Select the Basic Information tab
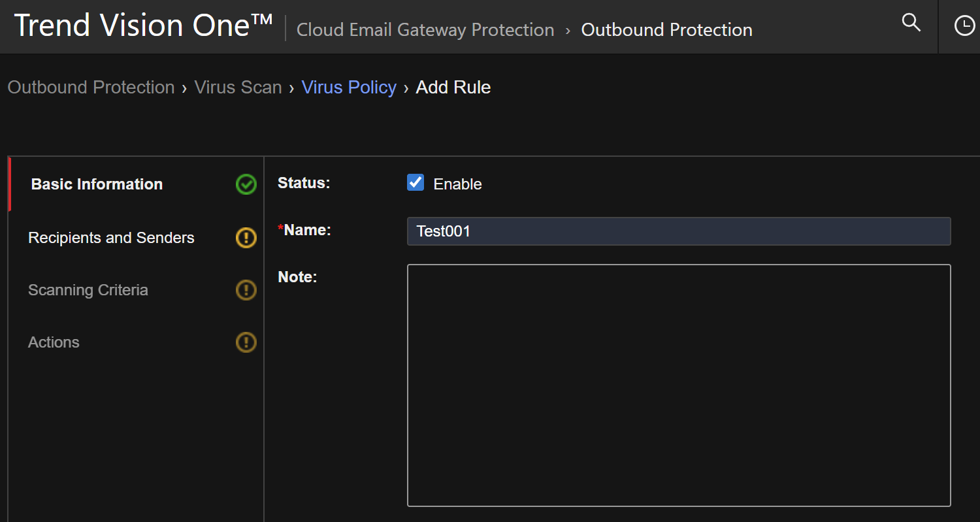 tap(97, 184)
